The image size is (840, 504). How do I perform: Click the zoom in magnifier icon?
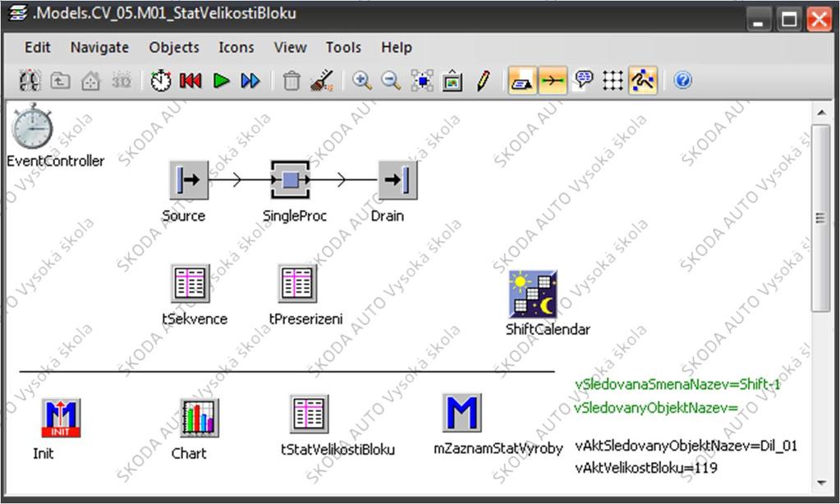(x=362, y=81)
